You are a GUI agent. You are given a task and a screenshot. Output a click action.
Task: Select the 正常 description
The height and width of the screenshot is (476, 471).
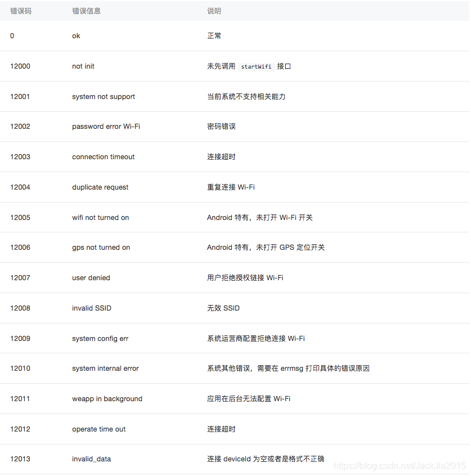[214, 36]
